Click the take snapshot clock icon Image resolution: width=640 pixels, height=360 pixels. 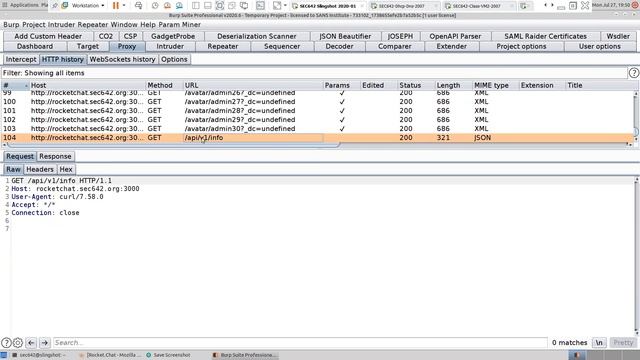tap(155, 6)
